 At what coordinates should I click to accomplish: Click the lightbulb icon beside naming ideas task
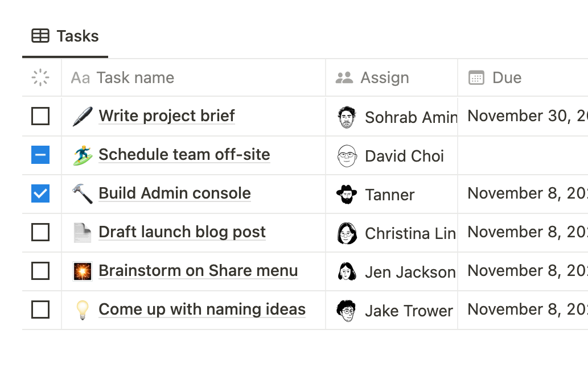[83, 310]
